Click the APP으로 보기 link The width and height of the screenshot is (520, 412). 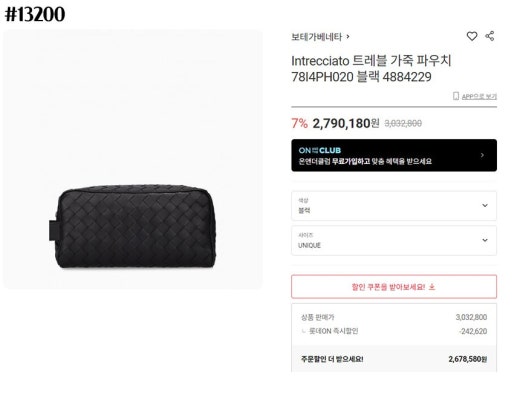tap(479, 96)
